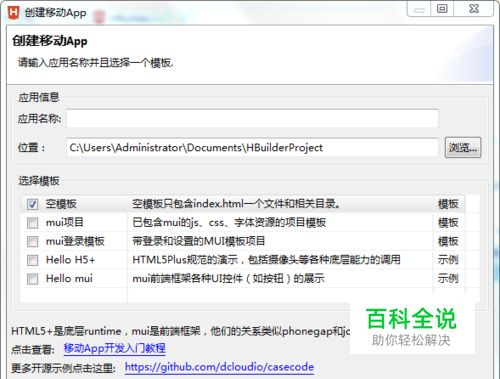
Task: Select the Hello mui row name
Action: [69, 278]
